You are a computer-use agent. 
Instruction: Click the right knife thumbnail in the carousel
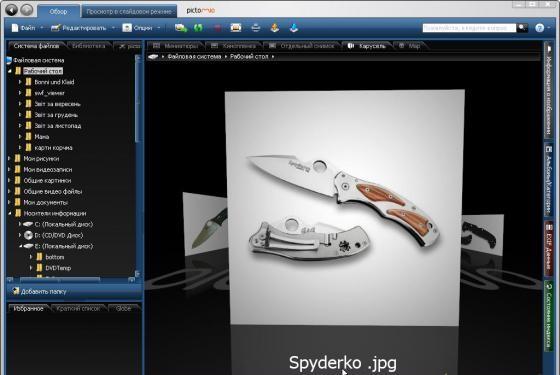point(482,234)
